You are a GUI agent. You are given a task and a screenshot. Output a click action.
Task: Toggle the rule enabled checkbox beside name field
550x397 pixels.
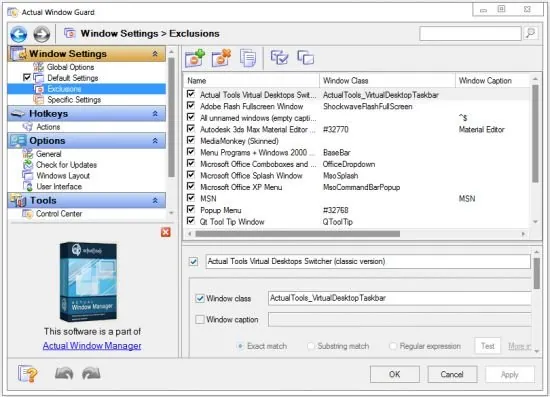point(193,261)
